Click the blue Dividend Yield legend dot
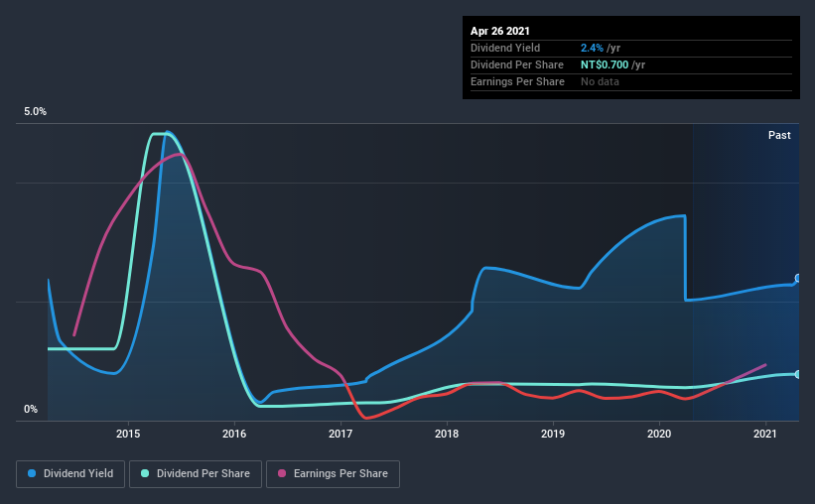Viewport: 815px width, 504px height. click(32, 473)
